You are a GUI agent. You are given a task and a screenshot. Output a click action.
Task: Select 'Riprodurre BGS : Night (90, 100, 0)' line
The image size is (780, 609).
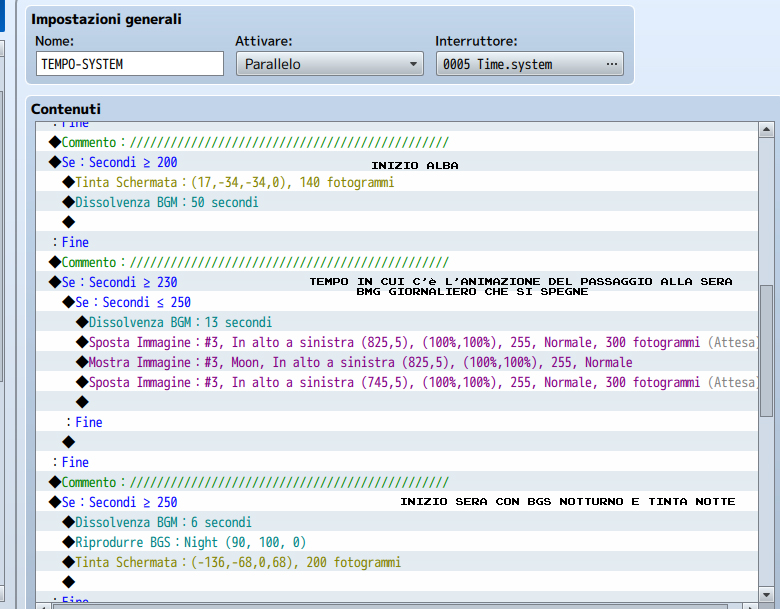[397, 542]
